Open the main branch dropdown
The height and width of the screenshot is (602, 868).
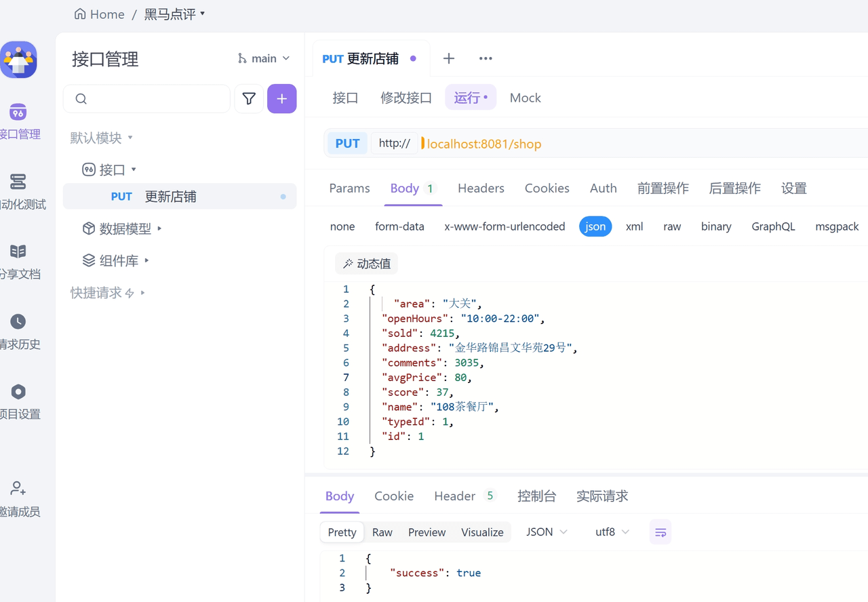264,59
